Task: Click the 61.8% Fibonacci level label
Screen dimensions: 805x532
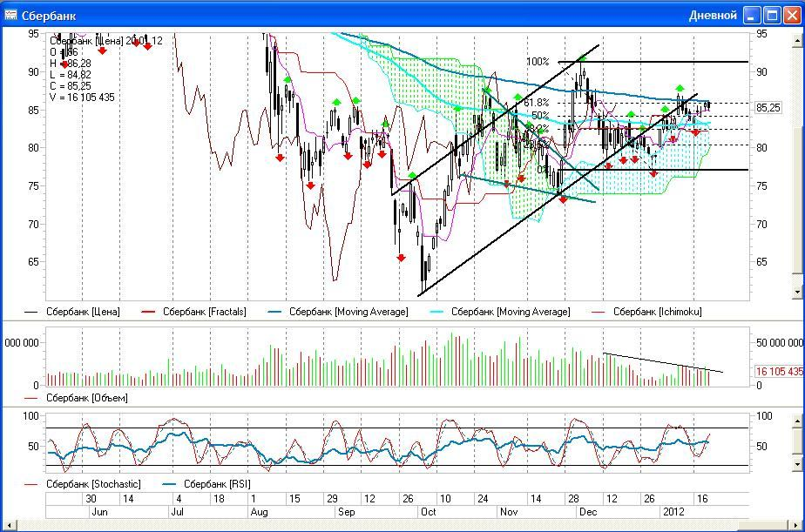Action: tap(536, 103)
